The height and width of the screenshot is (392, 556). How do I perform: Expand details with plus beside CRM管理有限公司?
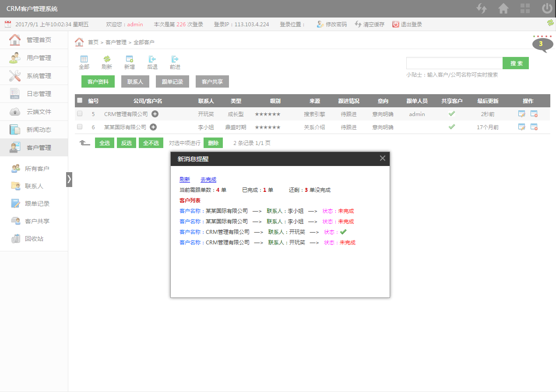pyautogui.click(x=155, y=114)
